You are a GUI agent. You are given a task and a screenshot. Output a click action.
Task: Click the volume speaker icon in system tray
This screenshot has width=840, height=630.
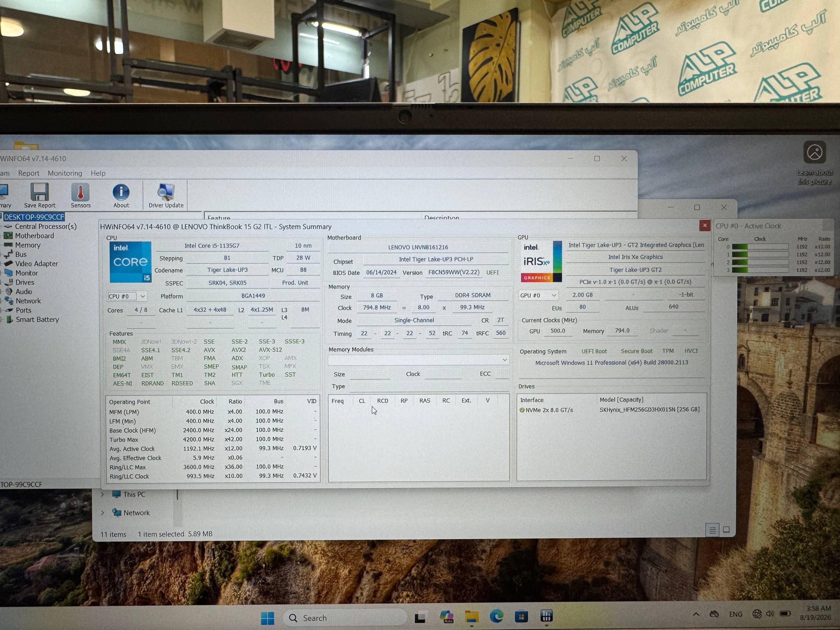click(770, 614)
